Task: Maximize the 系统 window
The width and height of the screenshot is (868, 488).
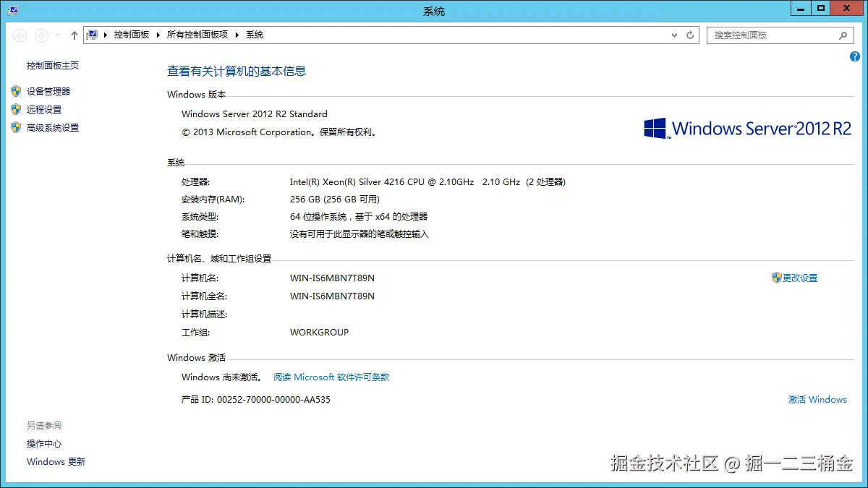Action: (x=820, y=8)
